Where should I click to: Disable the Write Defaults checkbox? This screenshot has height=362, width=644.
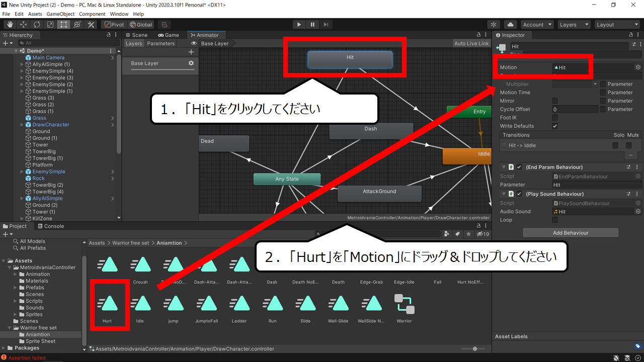(555, 126)
